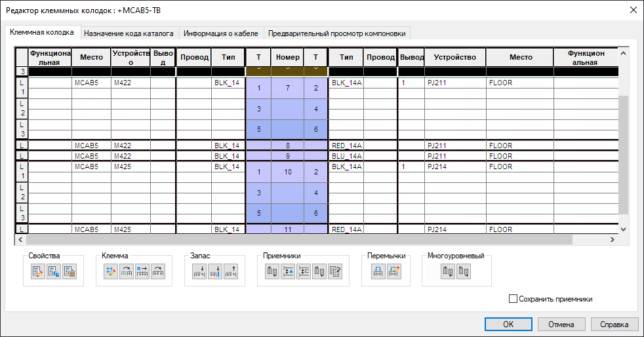This screenshot has width=644, height=337.
Task: Click horizontal scrollbar left arrow
Action: coord(20,240)
